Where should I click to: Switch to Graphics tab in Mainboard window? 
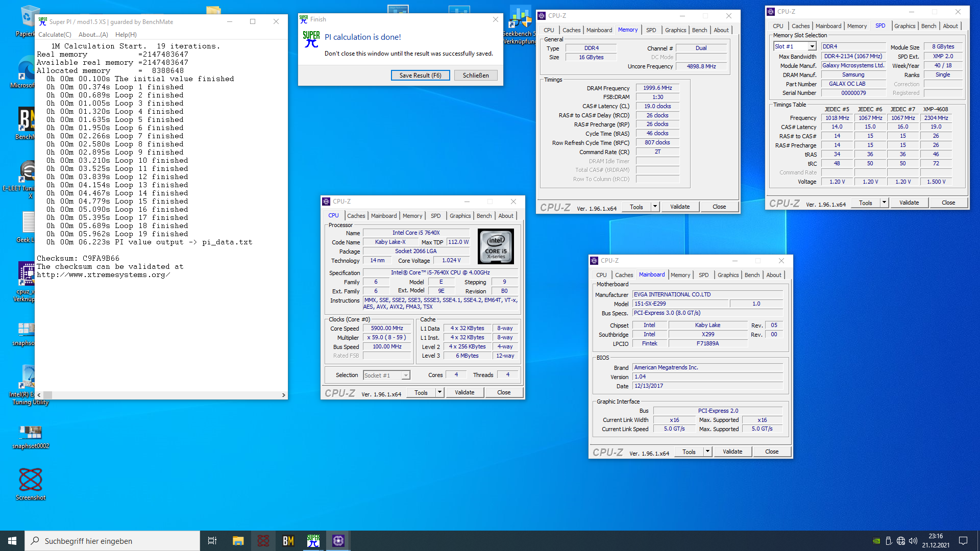coord(728,275)
